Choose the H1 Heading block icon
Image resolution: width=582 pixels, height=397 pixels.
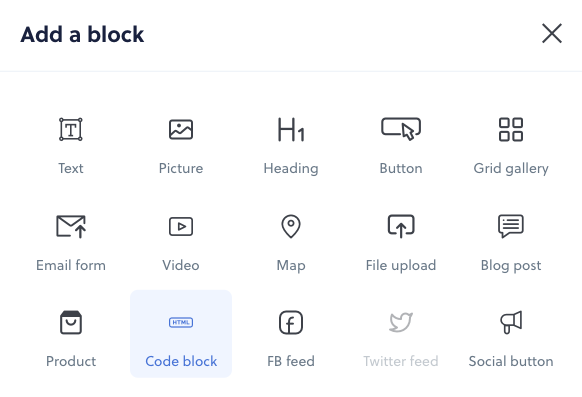[x=291, y=129]
